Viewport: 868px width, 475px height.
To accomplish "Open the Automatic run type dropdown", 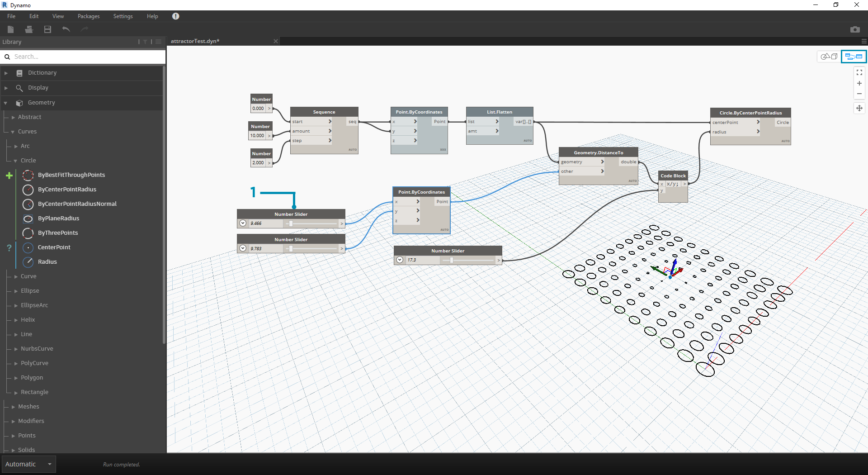I will [28, 464].
